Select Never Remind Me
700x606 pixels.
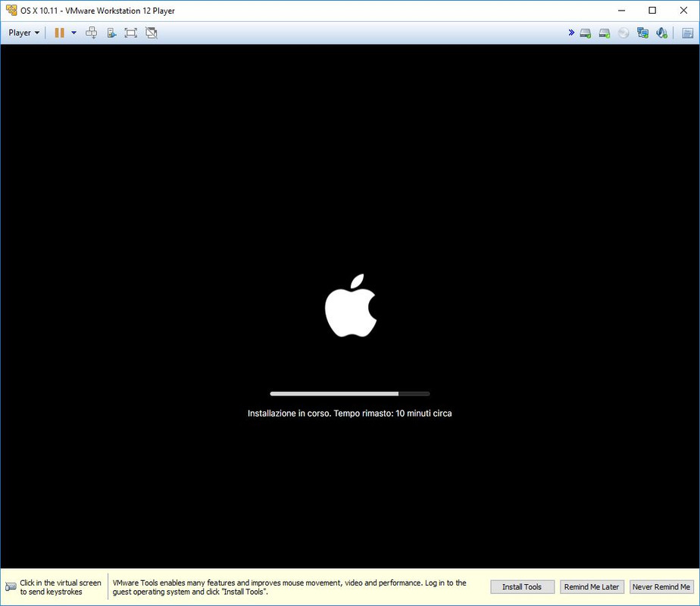click(661, 587)
